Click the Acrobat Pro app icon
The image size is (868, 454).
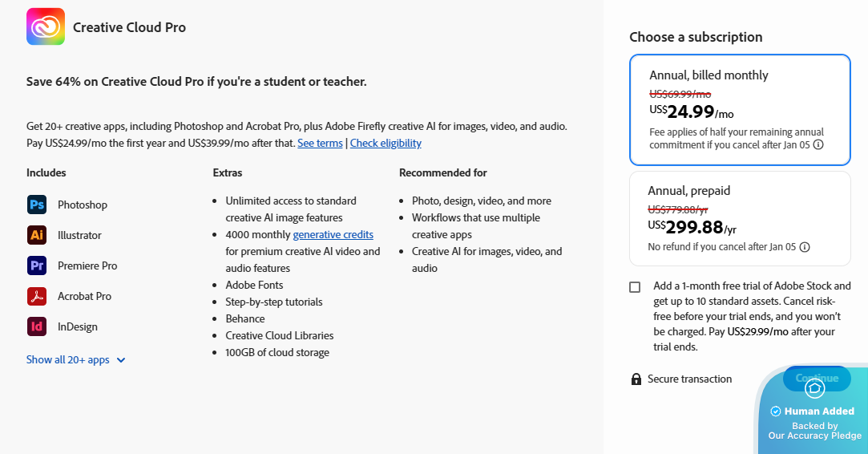tap(37, 296)
